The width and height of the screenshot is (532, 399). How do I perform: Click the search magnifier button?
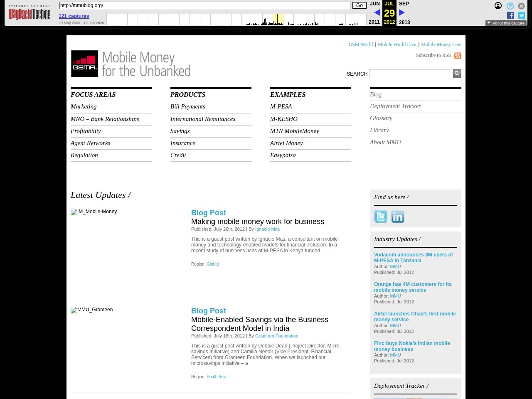(x=457, y=74)
